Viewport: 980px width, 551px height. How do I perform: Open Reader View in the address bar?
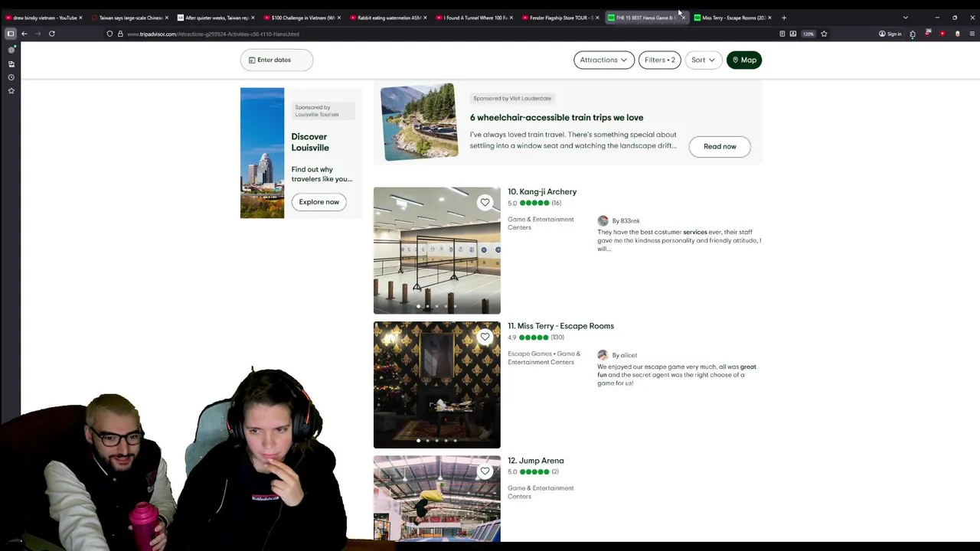click(782, 34)
